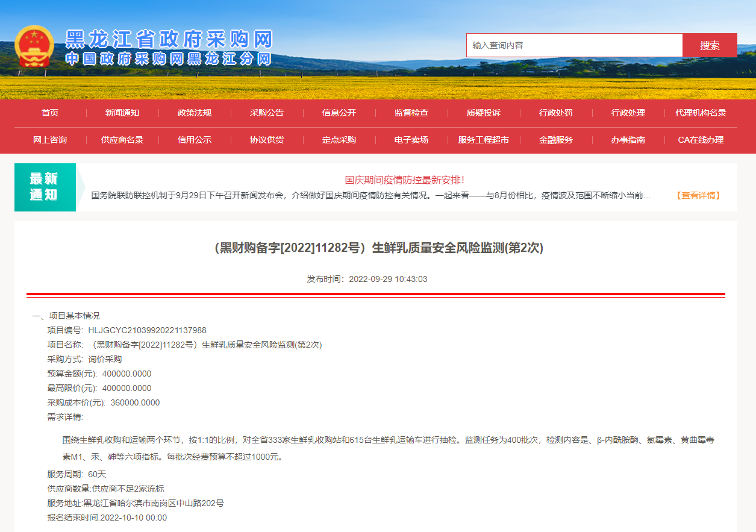
Task: Open CA在线办理 service
Action: tap(701, 140)
